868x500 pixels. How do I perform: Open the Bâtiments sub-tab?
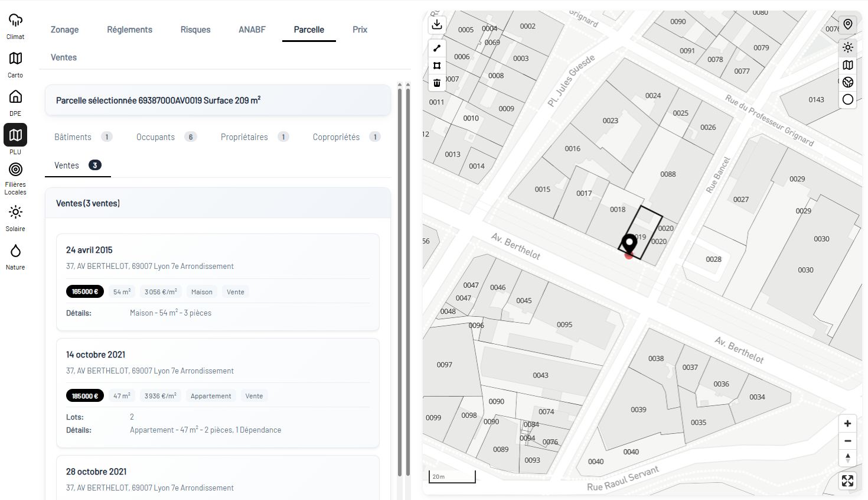(83, 137)
